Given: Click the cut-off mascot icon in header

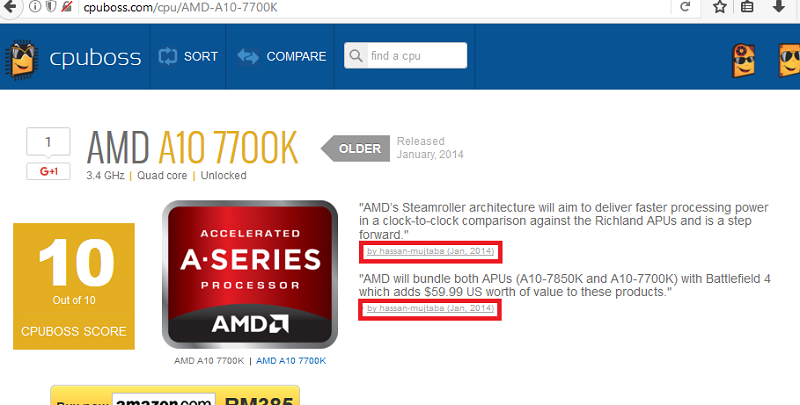Looking at the screenshot, I should 789,61.
